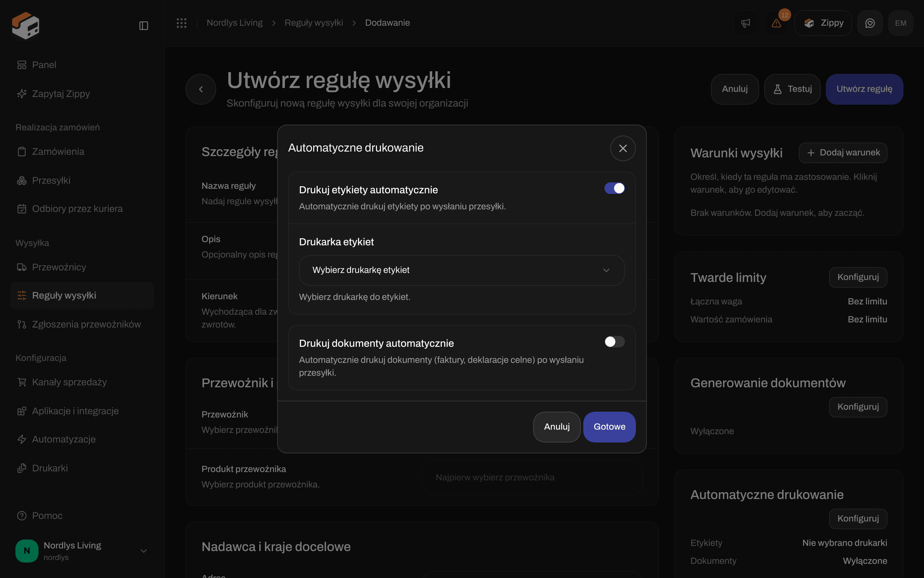Click the Kanały sprzedaży cart icon

22,382
